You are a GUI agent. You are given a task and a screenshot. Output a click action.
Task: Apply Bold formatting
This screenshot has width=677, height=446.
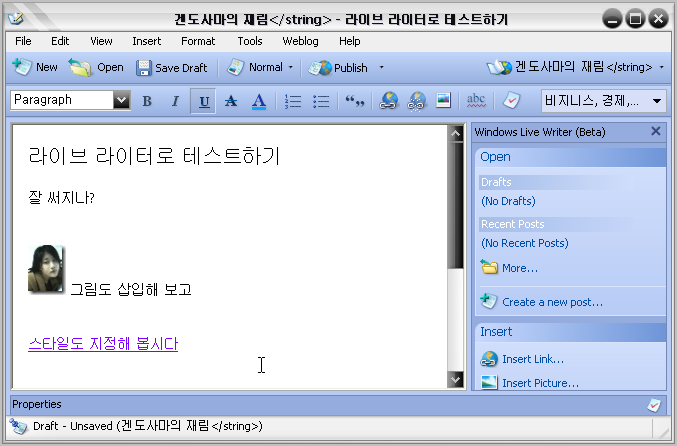click(x=147, y=101)
